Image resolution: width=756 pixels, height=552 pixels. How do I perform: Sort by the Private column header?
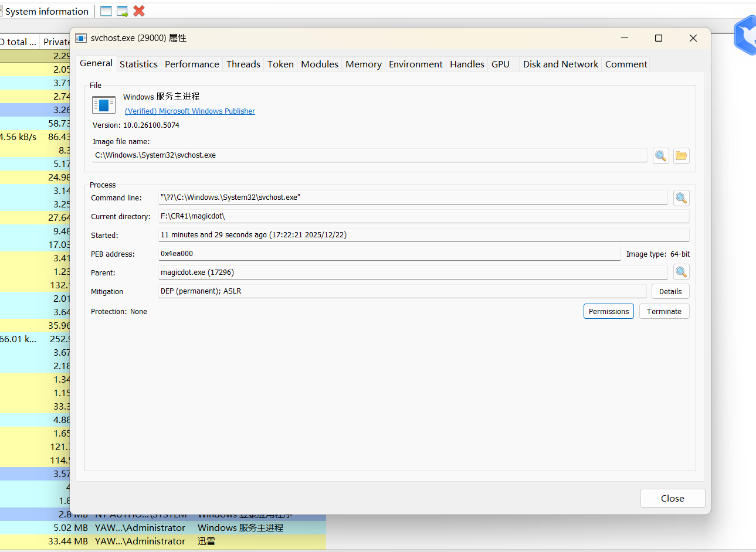click(x=56, y=42)
